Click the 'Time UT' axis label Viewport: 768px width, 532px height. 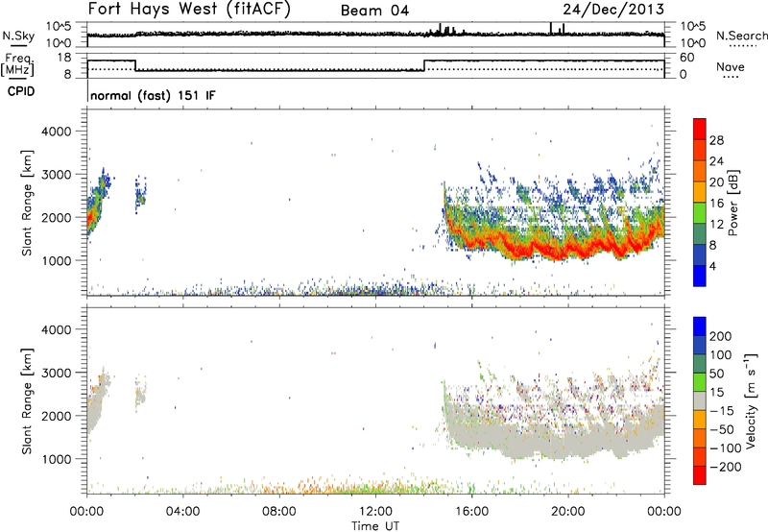375,526
